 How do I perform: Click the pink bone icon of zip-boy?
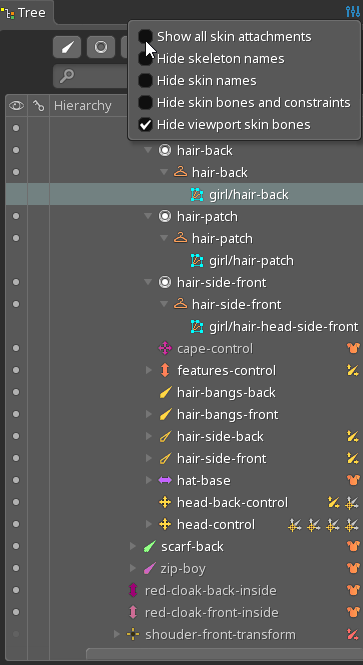coord(150,569)
